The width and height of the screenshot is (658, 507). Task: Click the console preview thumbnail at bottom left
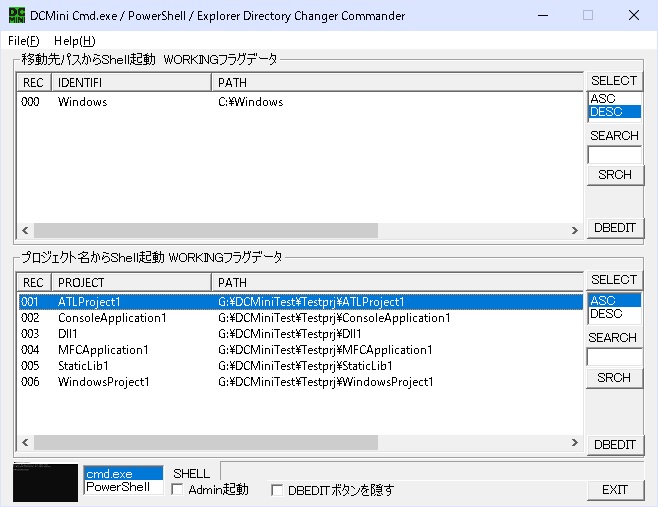click(x=45, y=482)
